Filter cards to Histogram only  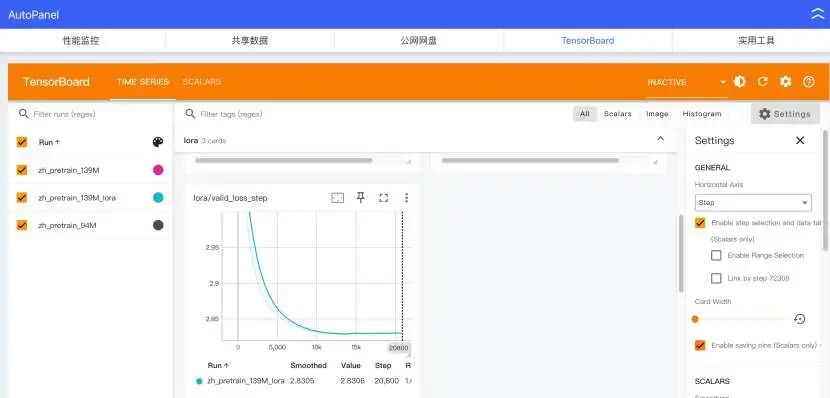coord(702,114)
